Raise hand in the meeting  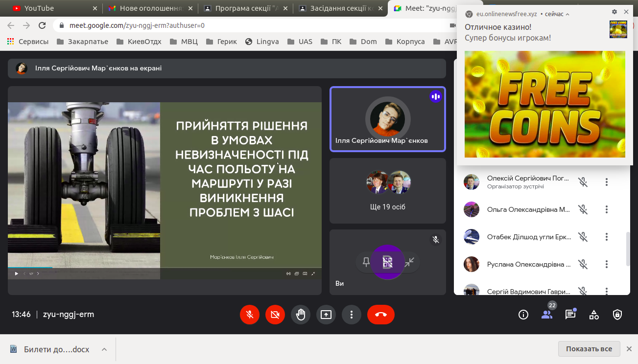tap(301, 315)
